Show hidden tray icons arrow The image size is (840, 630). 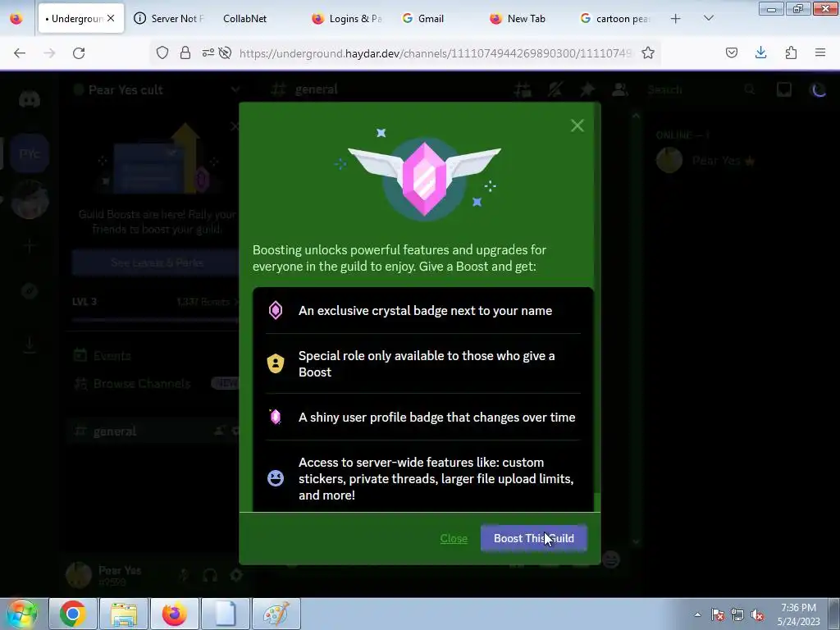tap(697, 615)
